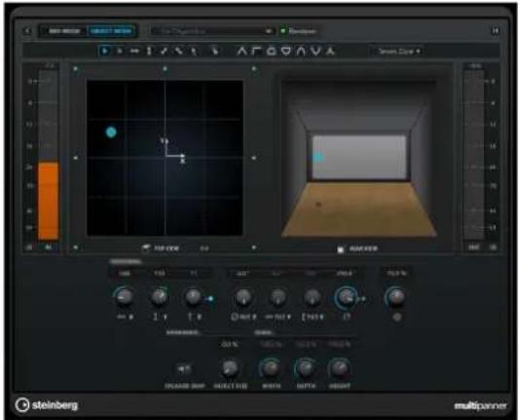520x420 pixels.
Task: Switch to Bed Mode
Action: (x=64, y=31)
